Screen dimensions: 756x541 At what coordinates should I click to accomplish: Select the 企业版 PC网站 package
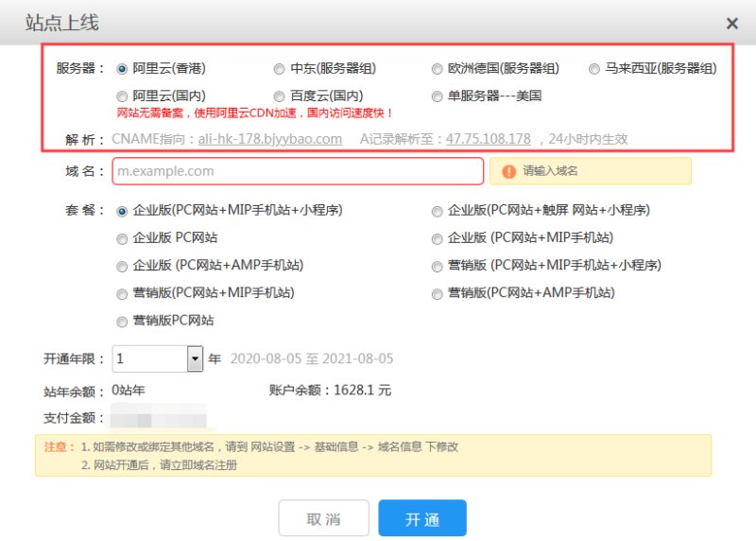122,238
